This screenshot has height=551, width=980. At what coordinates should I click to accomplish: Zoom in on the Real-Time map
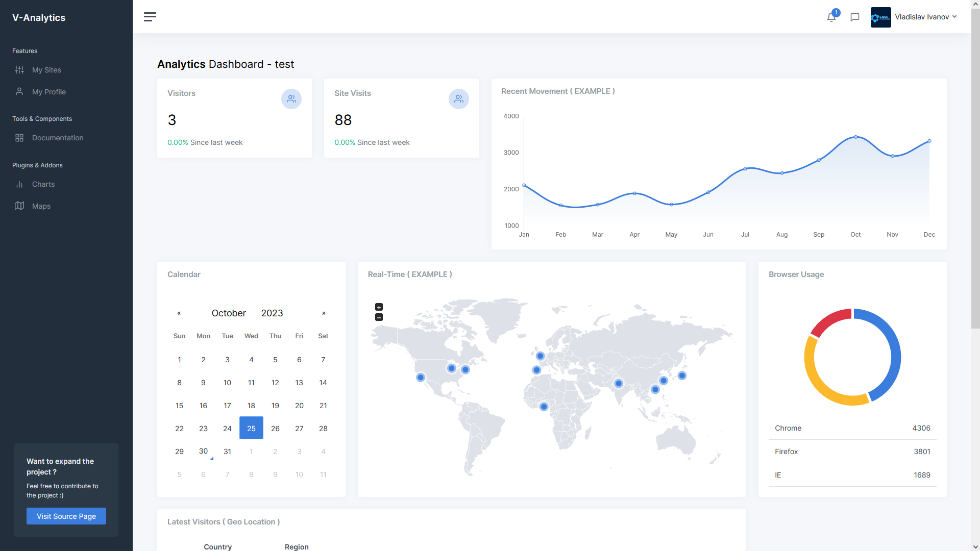click(379, 307)
